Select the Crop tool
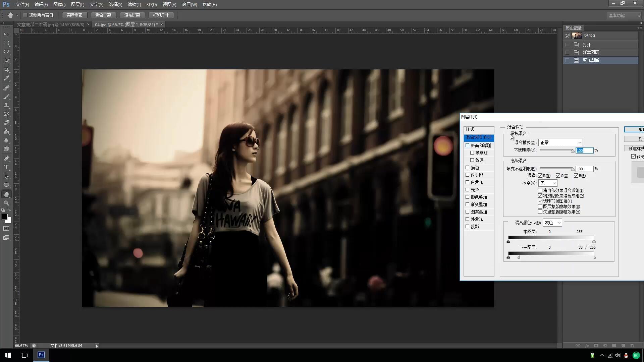The width and height of the screenshot is (644, 362). tap(6, 69)
